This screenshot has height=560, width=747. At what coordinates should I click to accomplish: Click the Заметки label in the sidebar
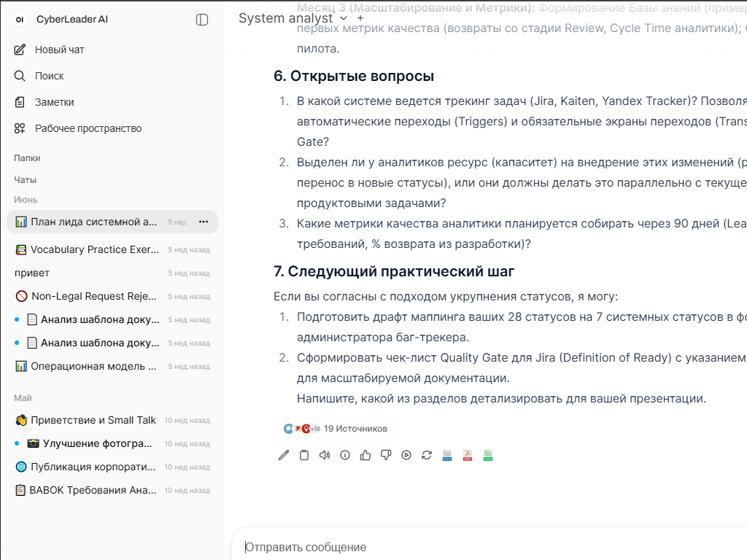coord(54,102)
